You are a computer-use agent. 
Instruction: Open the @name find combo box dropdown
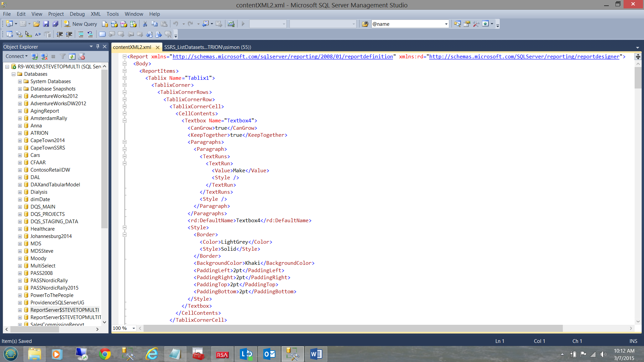coord(446,24)
